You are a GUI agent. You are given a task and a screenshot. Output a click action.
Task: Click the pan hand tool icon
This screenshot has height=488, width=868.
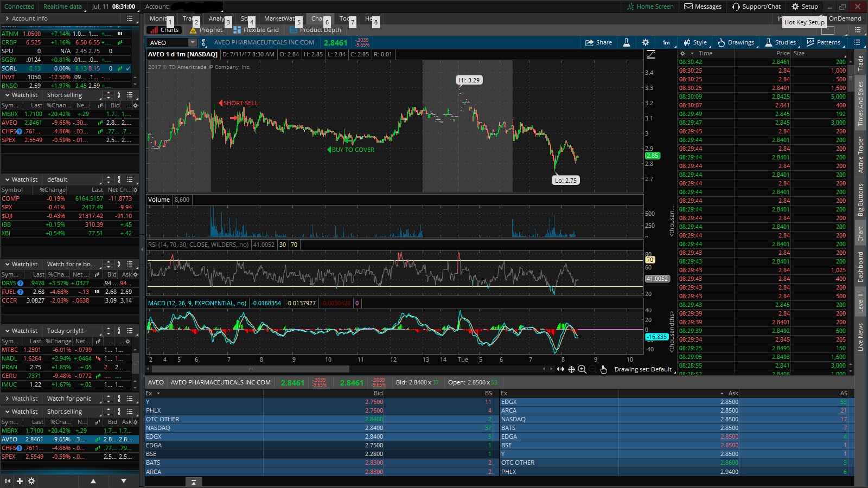point(604,369)
